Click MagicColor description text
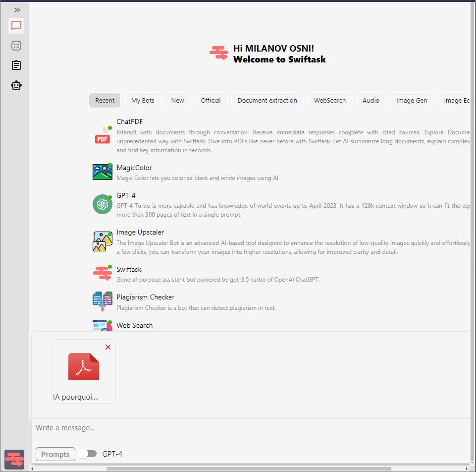This screenshot has height=472, width=476. [197, 178]
